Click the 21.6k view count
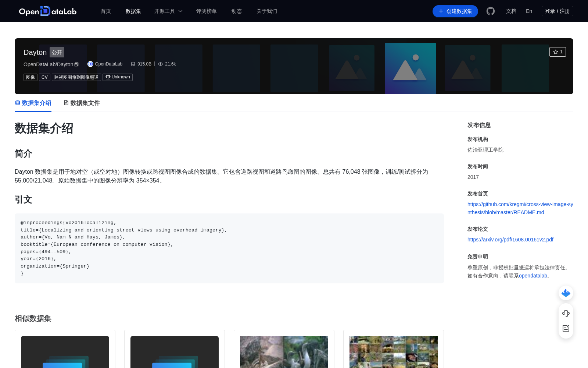This screenshot has height=368, width=588. pos(171,64)
